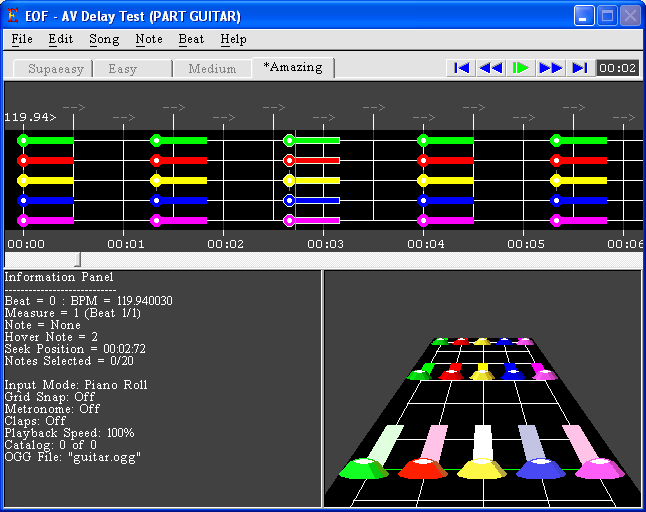Expand the Beat menu
The image size is (646, 512).
coord(191,39)
